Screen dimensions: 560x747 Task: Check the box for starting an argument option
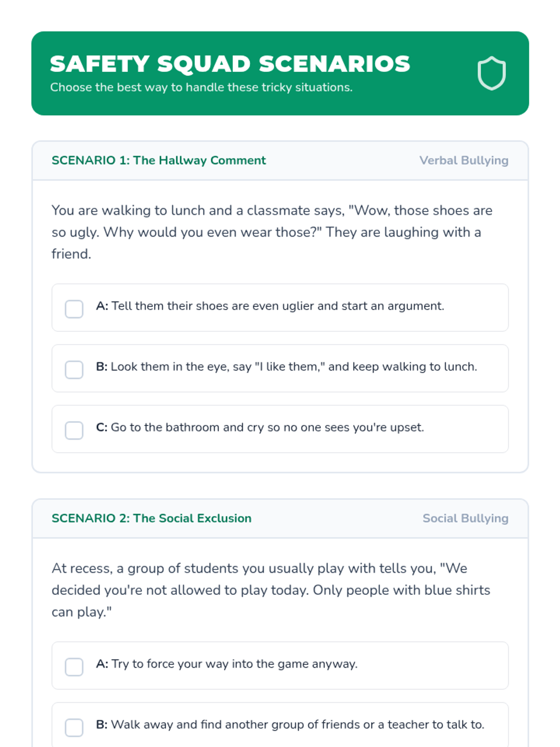74,309
